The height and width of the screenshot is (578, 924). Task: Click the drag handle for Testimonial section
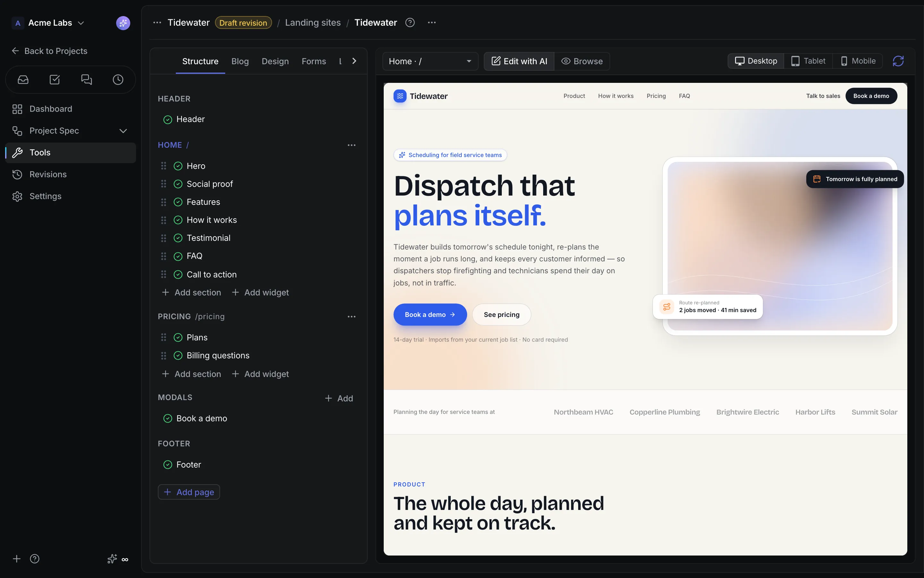[x=163, y=238]
